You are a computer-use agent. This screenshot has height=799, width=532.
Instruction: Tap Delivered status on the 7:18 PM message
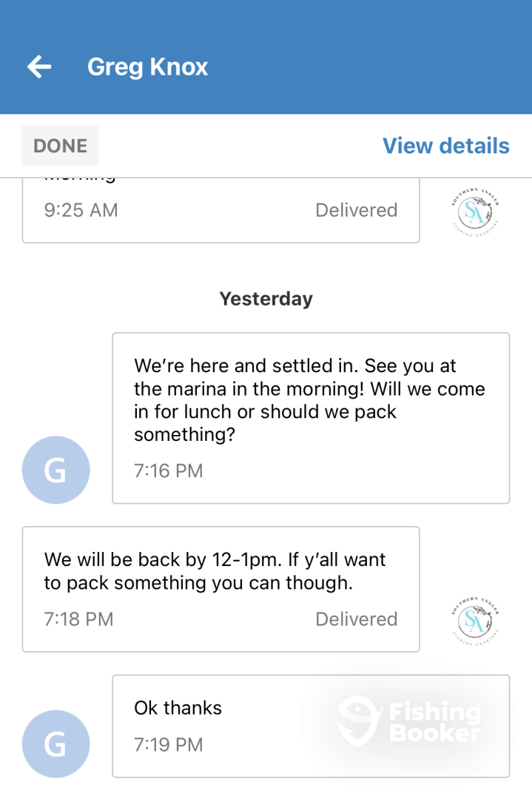click(356, 618)
